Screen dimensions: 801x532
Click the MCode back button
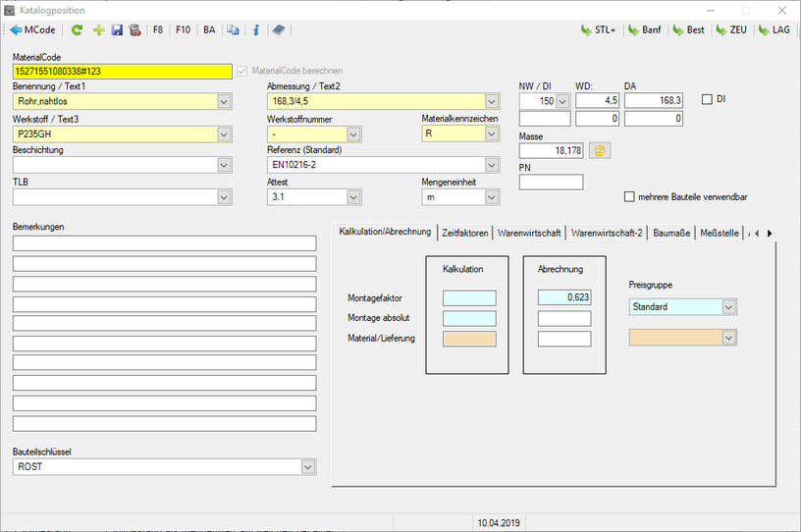(x=33, y=30)
